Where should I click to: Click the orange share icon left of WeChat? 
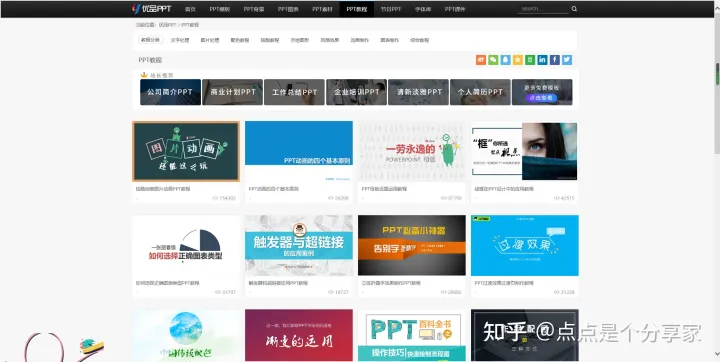coord(481,60)
